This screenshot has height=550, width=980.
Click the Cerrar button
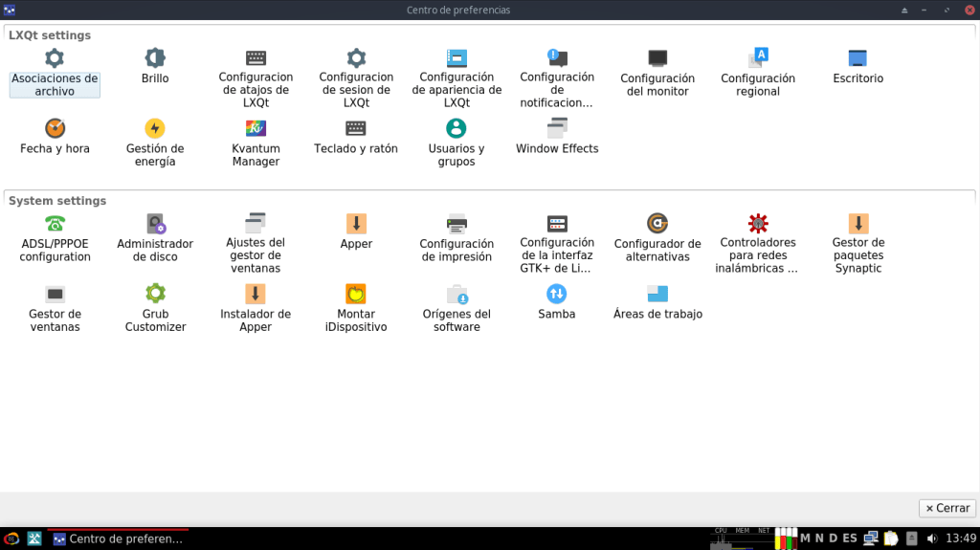pos(947,508)
